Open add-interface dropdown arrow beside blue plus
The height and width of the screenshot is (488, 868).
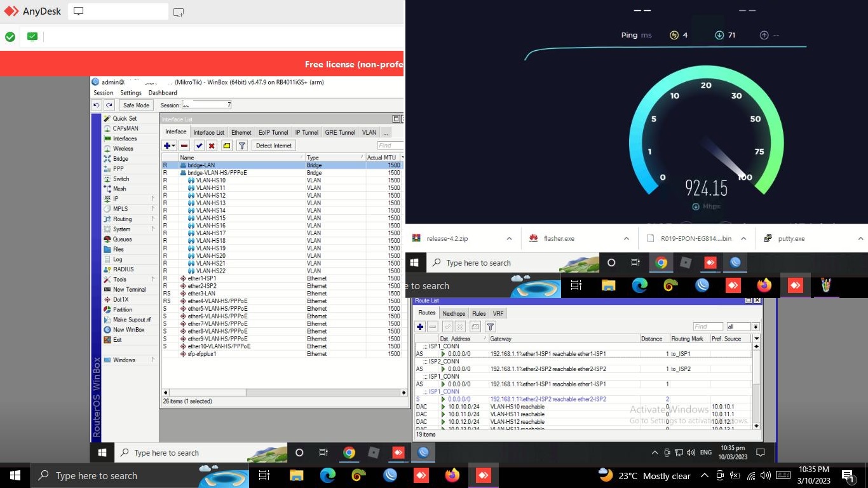[173, 146]
